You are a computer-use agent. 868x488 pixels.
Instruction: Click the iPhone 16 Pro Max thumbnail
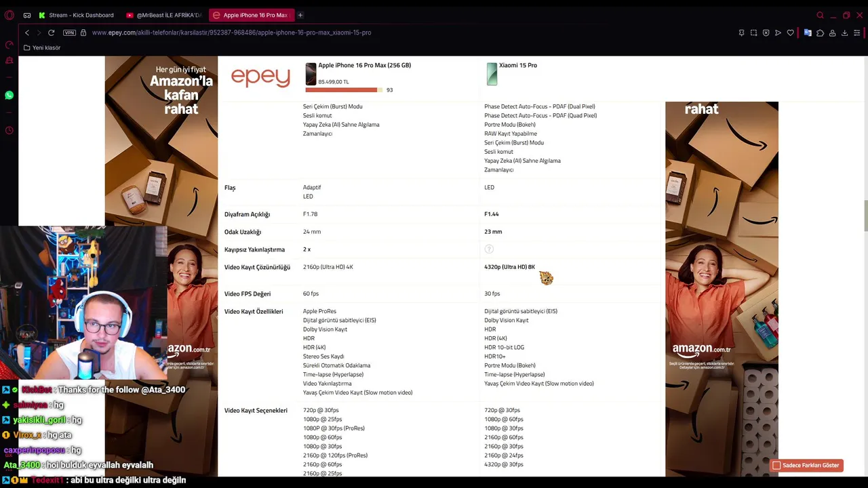pyautogui.click(x=311, y=74)
